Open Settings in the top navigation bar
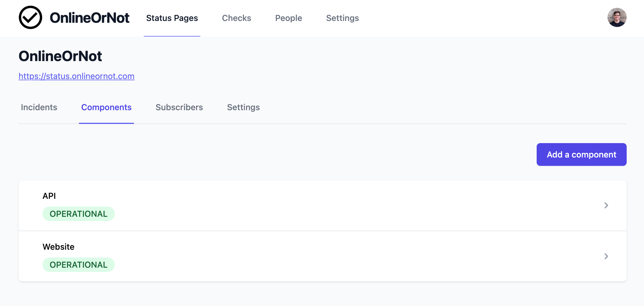 [342, 18]
